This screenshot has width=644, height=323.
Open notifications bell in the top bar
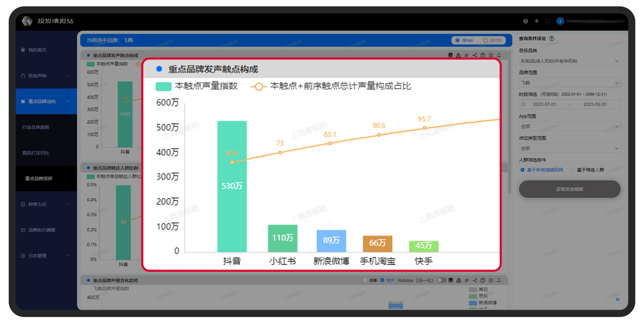[x=537, y=21]
